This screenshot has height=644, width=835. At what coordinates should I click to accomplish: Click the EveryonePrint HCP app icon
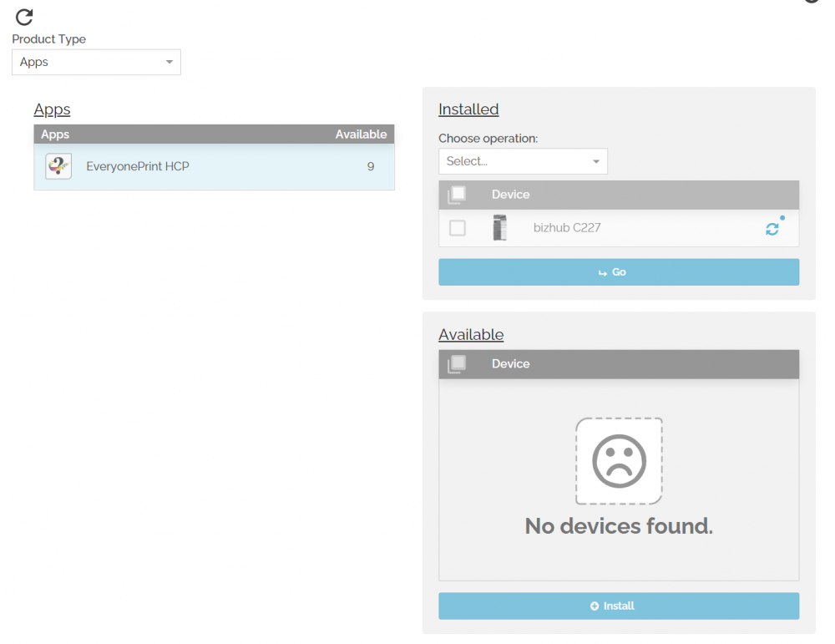click(x=58, y=165)
